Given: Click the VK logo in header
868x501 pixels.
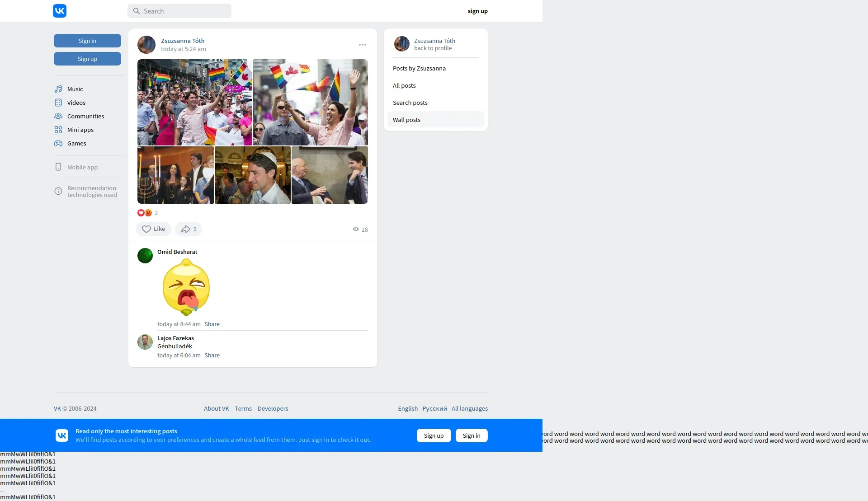Looking at the screenshot, I should [x=60, y=11].
